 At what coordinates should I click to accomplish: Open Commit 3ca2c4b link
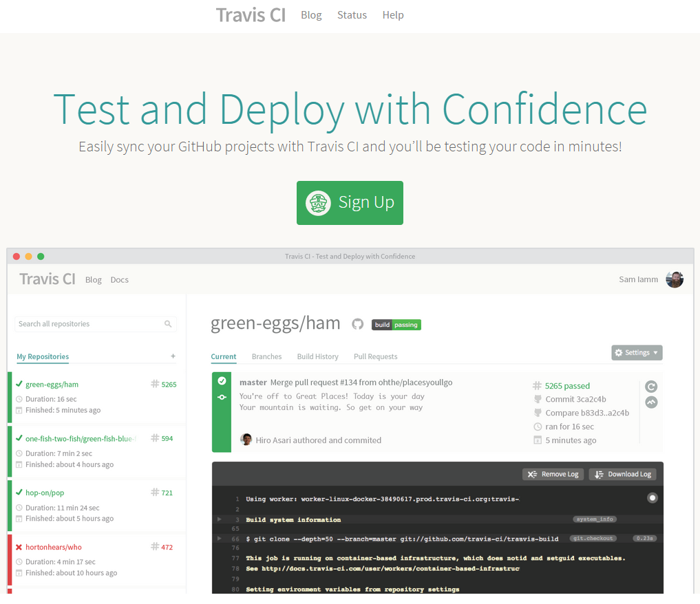(576, 399)
